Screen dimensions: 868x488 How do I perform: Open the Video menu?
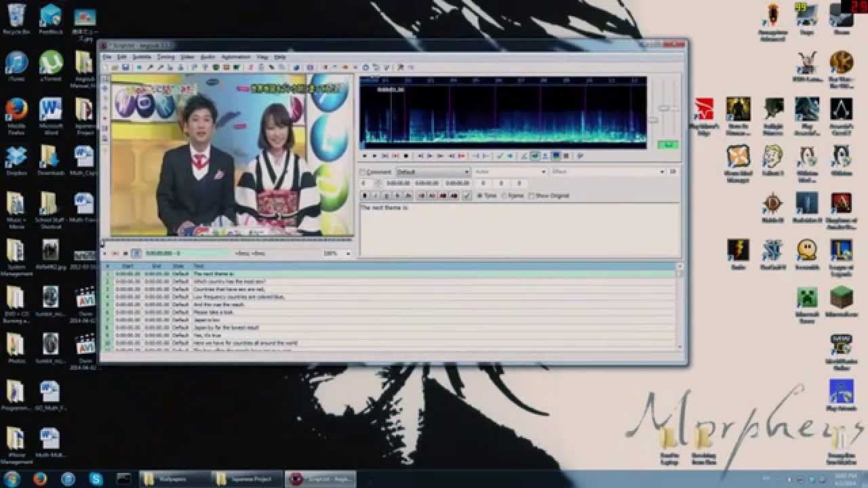click(x=187, y=57)
